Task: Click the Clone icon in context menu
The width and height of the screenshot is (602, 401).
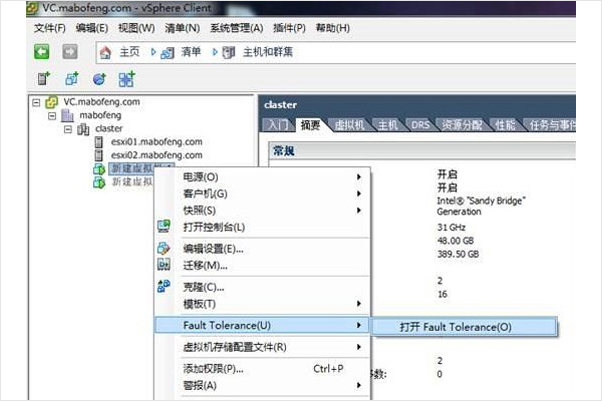Action: [164, 286]
